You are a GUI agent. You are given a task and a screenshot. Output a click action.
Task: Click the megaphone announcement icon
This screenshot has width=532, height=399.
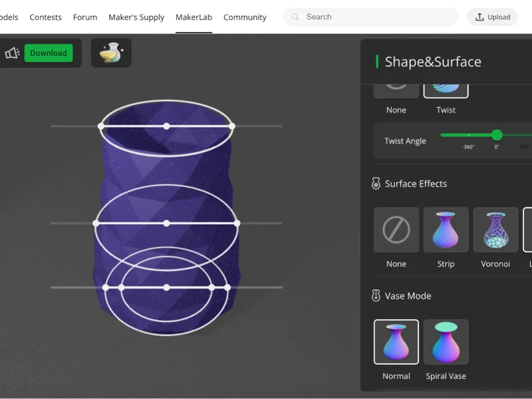[x=12, y=53]
